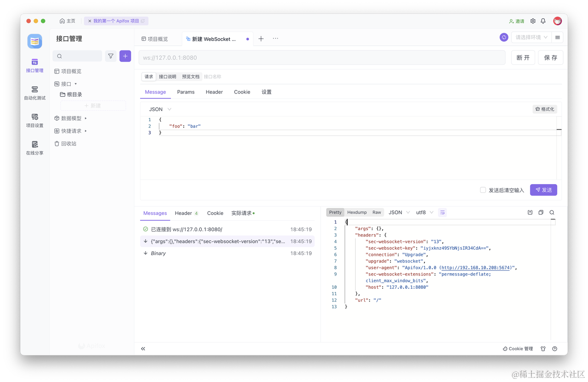588x382 pixels.
Task: Toggle word wrap in the response viewer
Action: click(442, 212)
